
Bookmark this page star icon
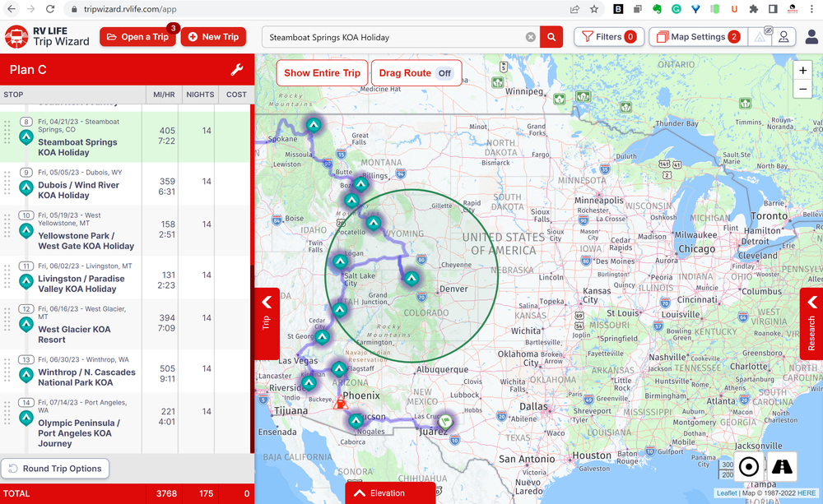[594, 9]
